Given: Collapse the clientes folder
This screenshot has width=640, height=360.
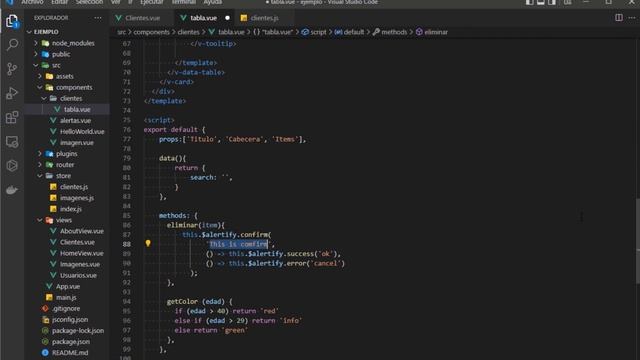Looking at the screenshot, I should coord(71,98).
